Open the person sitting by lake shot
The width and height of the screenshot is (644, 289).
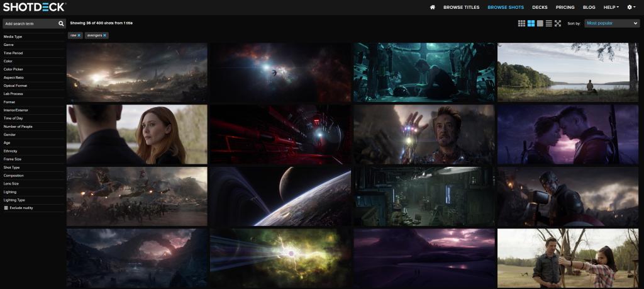click(568, 72)
